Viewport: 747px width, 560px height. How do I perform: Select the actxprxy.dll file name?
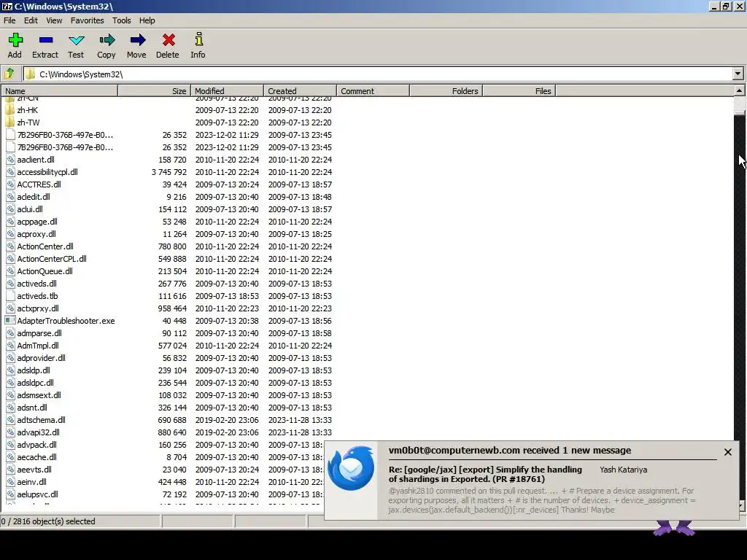(x=38, y=308)
